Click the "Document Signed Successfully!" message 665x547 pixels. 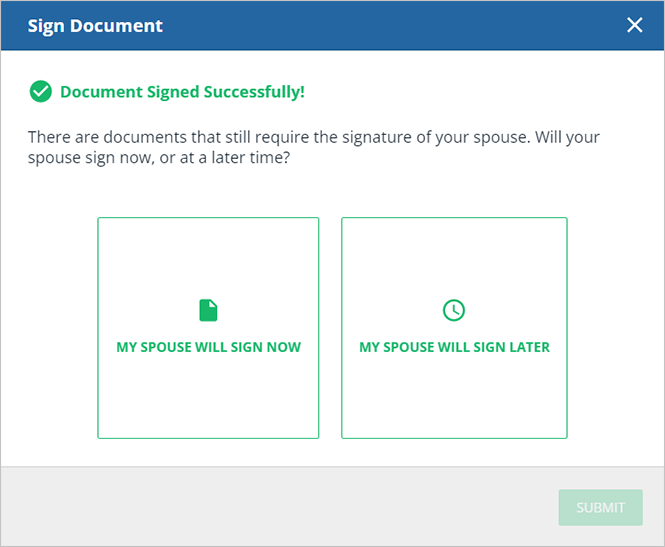[182, 92]
